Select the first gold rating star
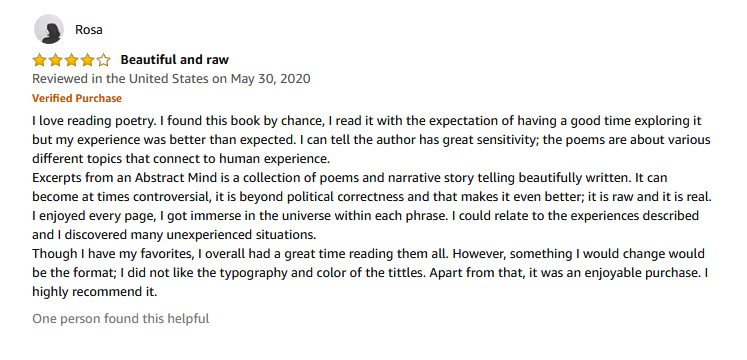 39,60
